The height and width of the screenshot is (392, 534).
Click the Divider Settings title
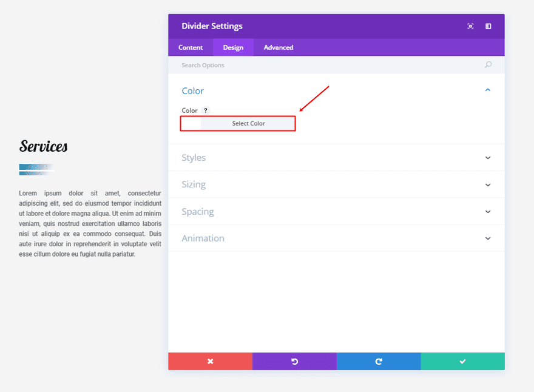tap(212, 26)
